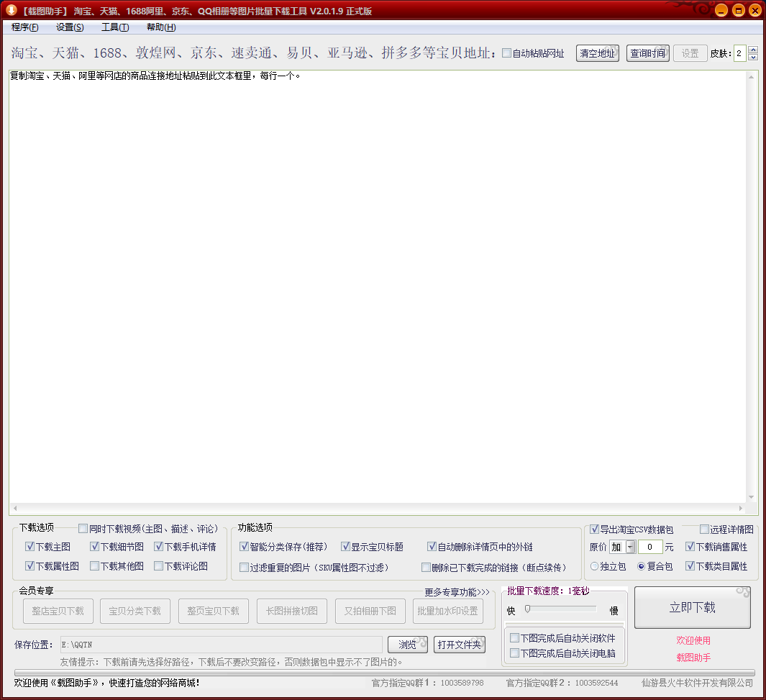Click the 立即下载 button
Viewport: 766px width, 700px height.
coord(692,607)
